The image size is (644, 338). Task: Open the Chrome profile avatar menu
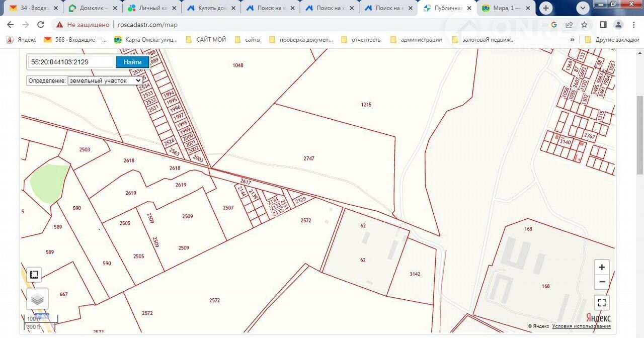[x=618, y=25]
